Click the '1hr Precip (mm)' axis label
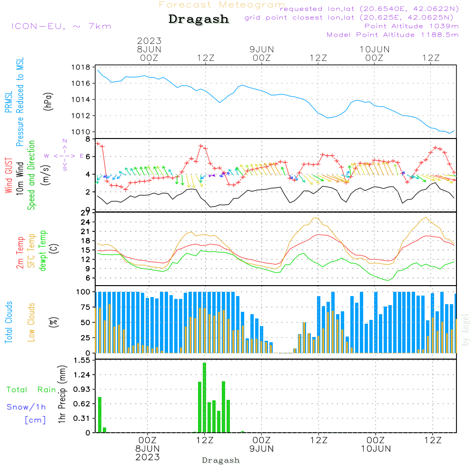 tap(62, 394)
